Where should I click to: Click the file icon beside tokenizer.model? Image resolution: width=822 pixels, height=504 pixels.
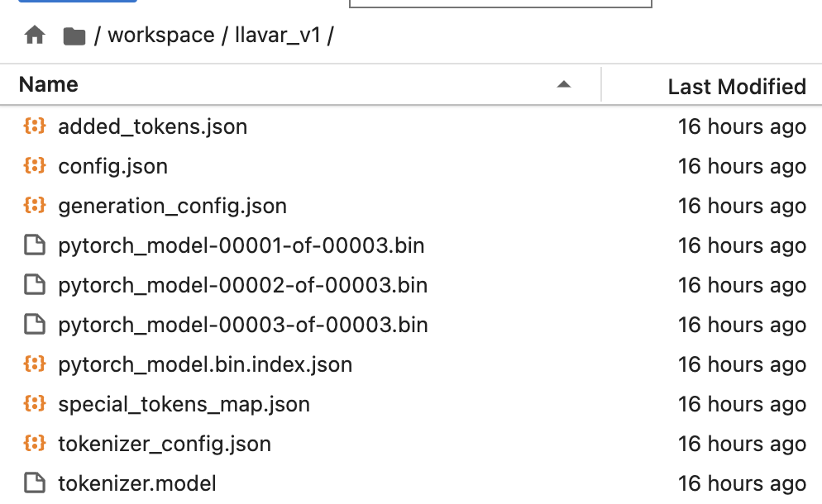(34, 483)
